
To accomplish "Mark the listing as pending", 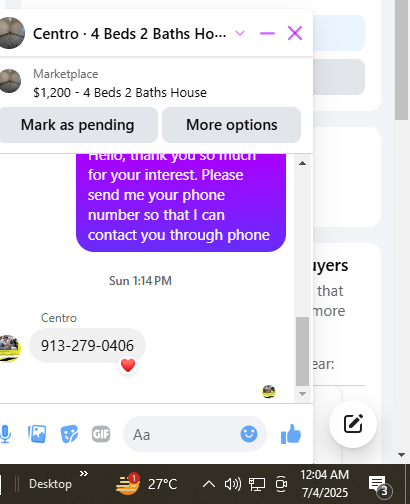I will [x=78, y=125].
